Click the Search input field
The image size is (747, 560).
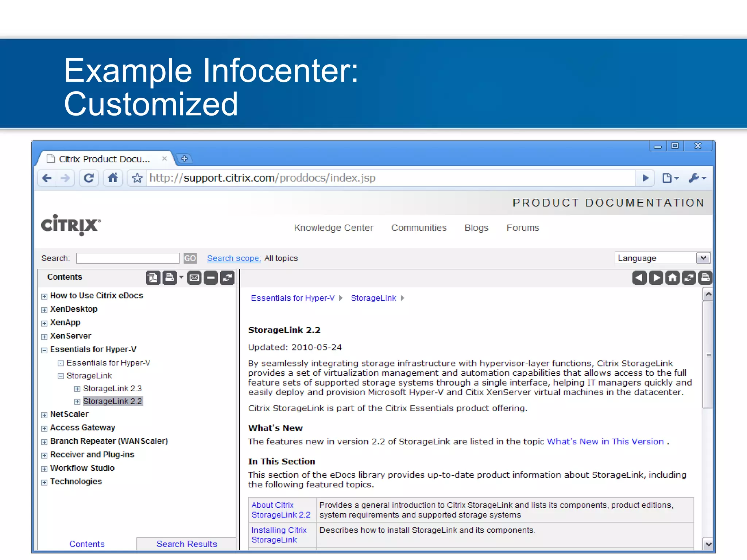(x=128, y=258)
